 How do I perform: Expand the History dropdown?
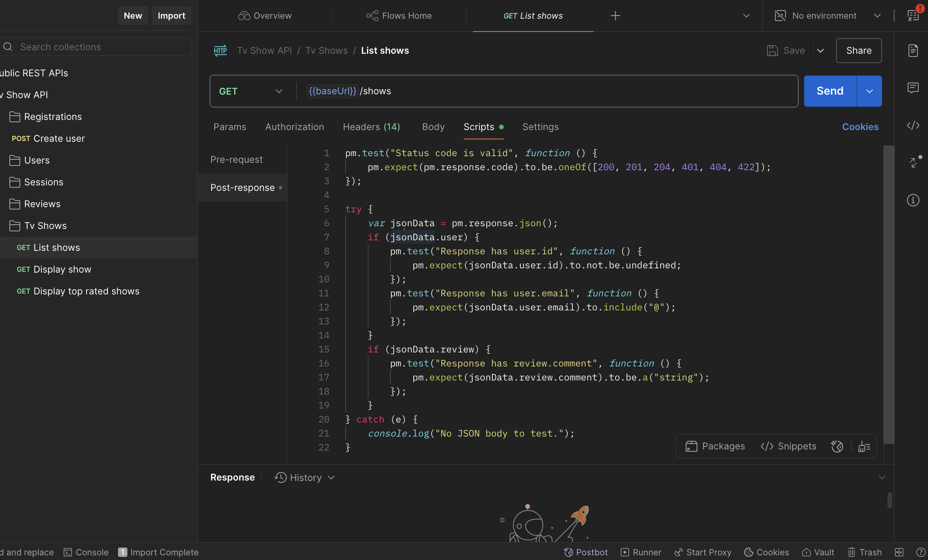(305, 477)
